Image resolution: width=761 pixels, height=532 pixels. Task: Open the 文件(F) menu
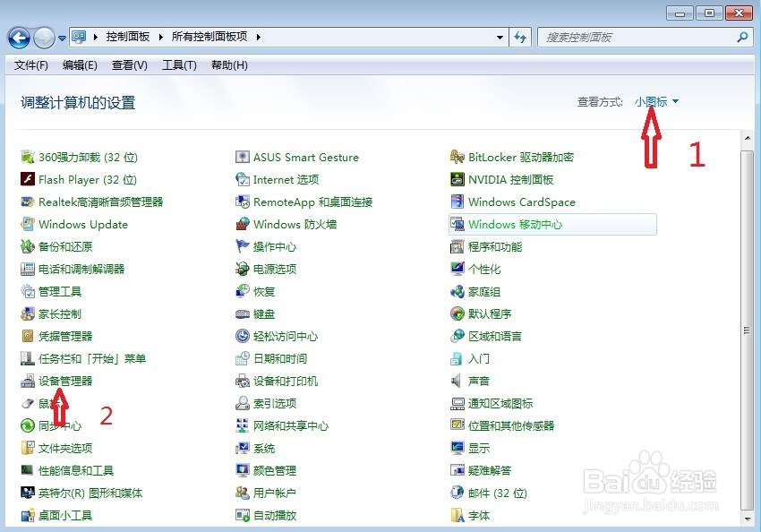[x=31, y=65]
